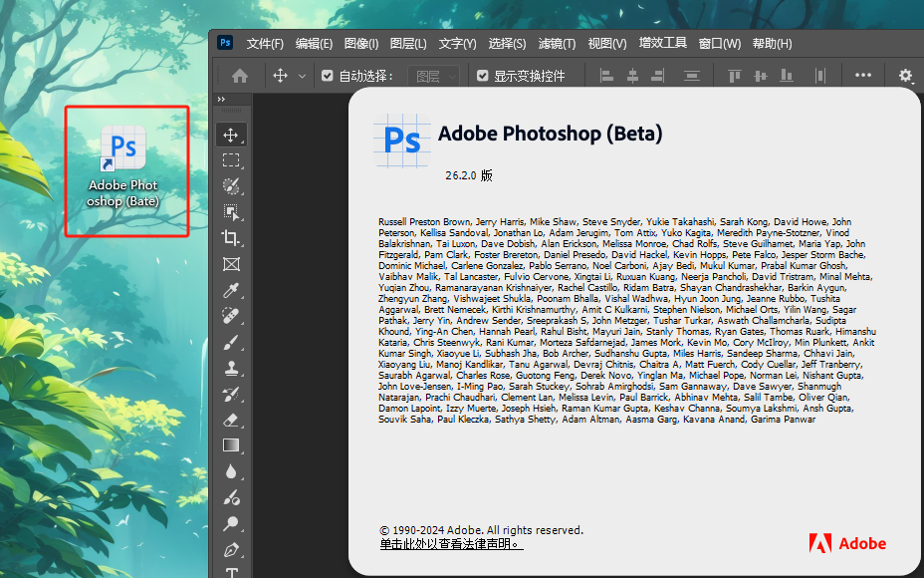Expand the toolbar with the double-arrow
The height and width of the screenshot is (578, 924).
point(222,99)
